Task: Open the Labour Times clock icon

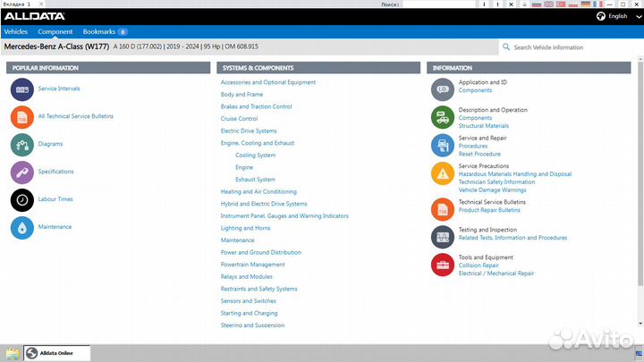Action: click(22, 200)
